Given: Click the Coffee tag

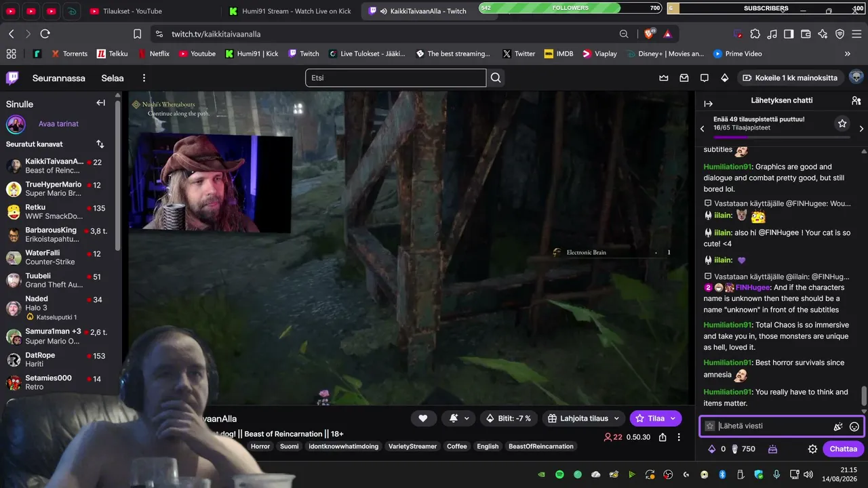Looking at the screenshot, I should 457,446.
